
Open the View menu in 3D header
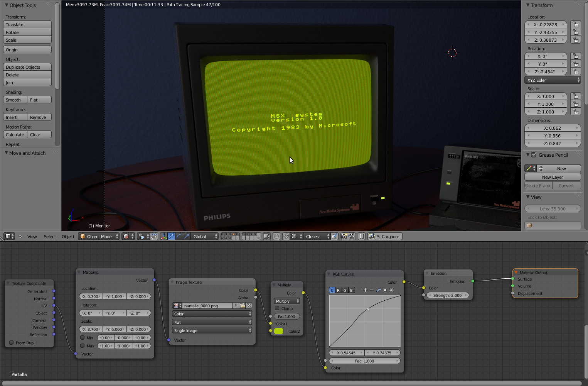(32, 236)
